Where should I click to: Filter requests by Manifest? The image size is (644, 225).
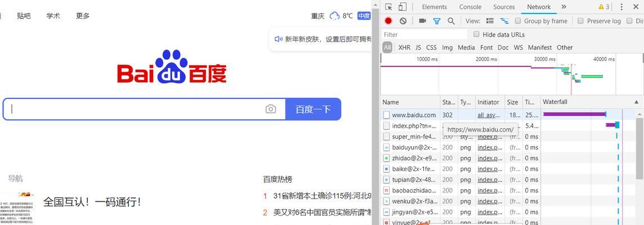click(x=540, y=48)
